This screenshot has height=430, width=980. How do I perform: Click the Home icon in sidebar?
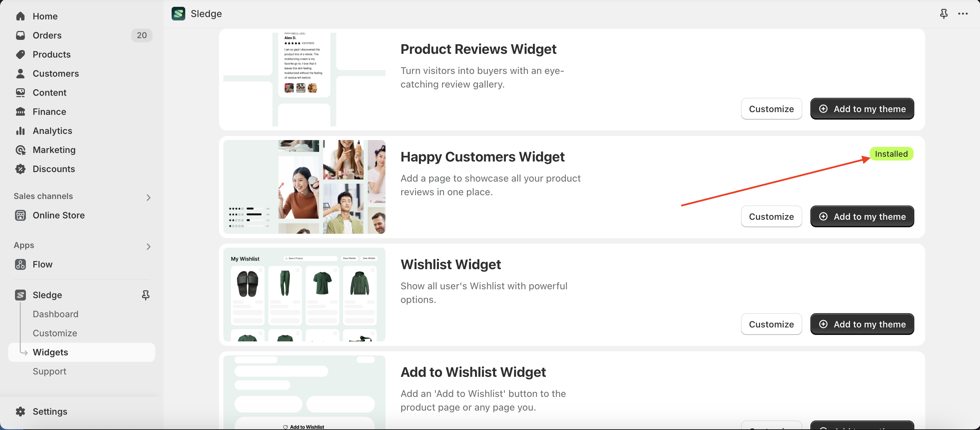pyautogui.click(x=20, y=16)
